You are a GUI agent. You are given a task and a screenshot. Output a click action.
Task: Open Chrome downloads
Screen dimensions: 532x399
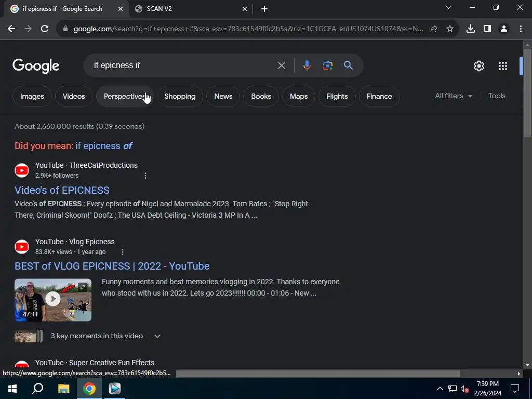470,29
